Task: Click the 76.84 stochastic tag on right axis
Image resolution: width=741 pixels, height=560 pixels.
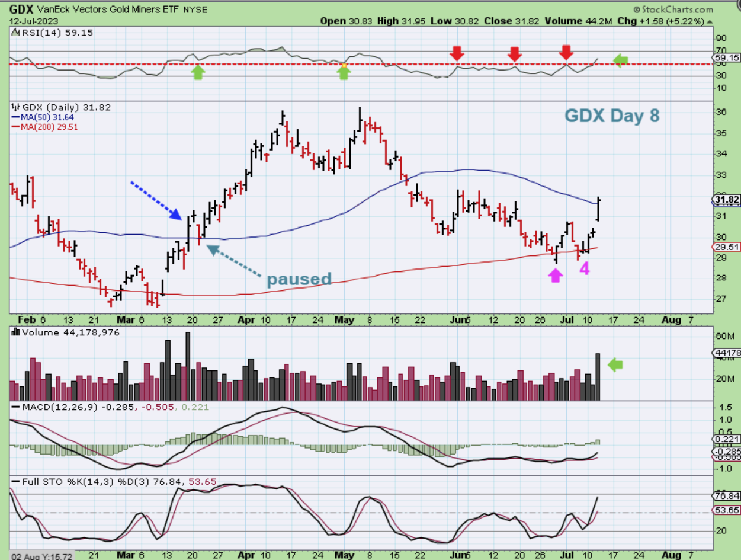Action: (x=726, y=496)
